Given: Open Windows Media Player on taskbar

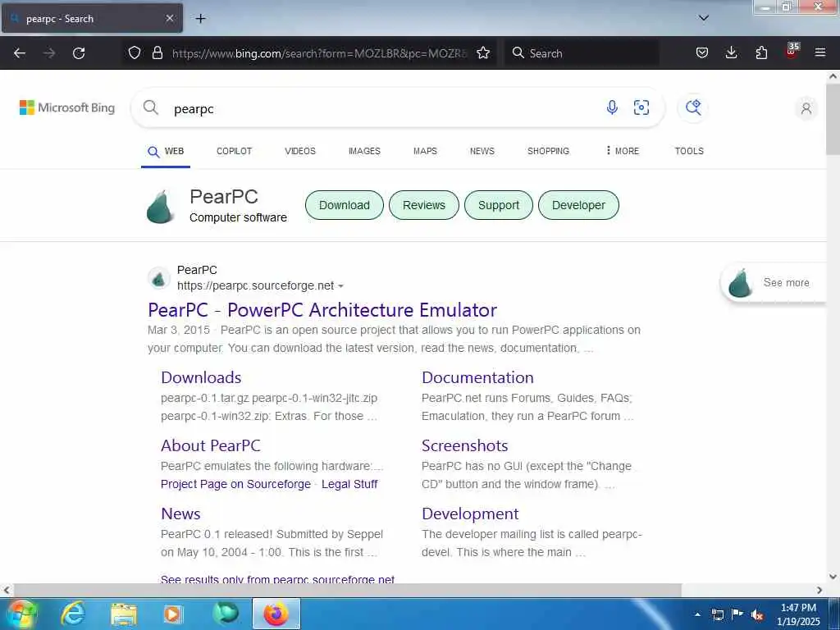Looking at the screenshot, I should click(x=173, y=614).
